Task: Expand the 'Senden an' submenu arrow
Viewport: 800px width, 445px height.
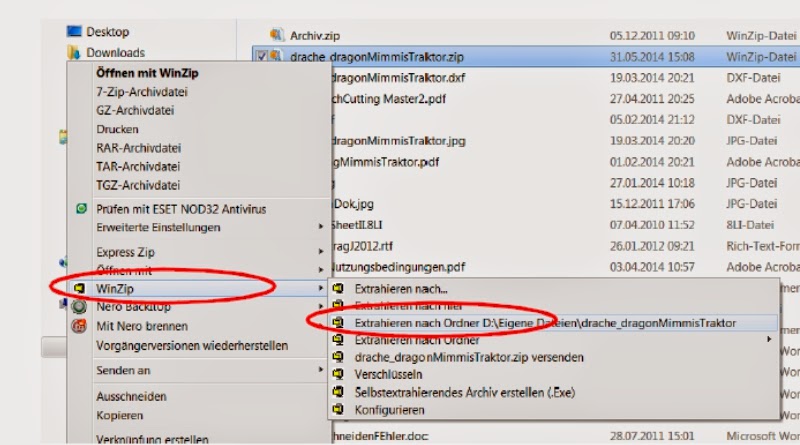Action: tap(320, 369)
